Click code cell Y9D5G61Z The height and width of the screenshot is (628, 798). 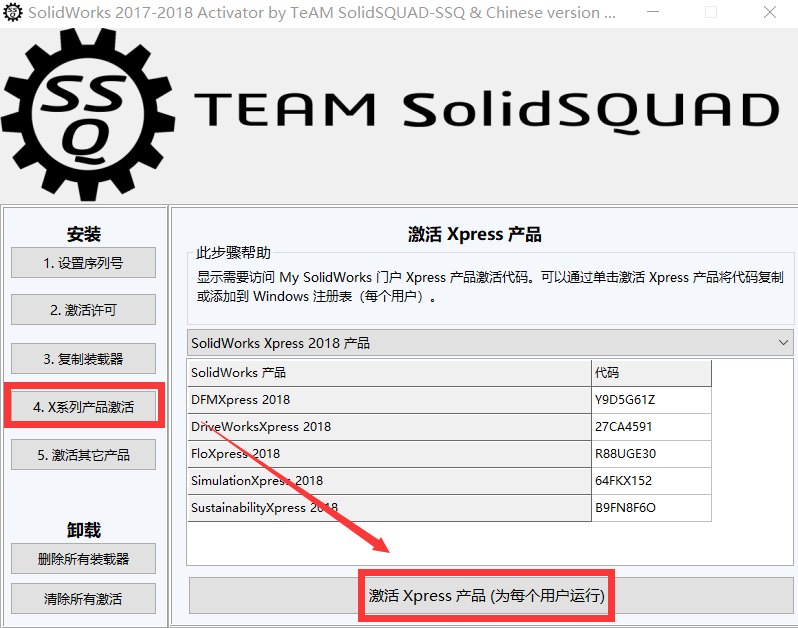(x=651, y=399)
